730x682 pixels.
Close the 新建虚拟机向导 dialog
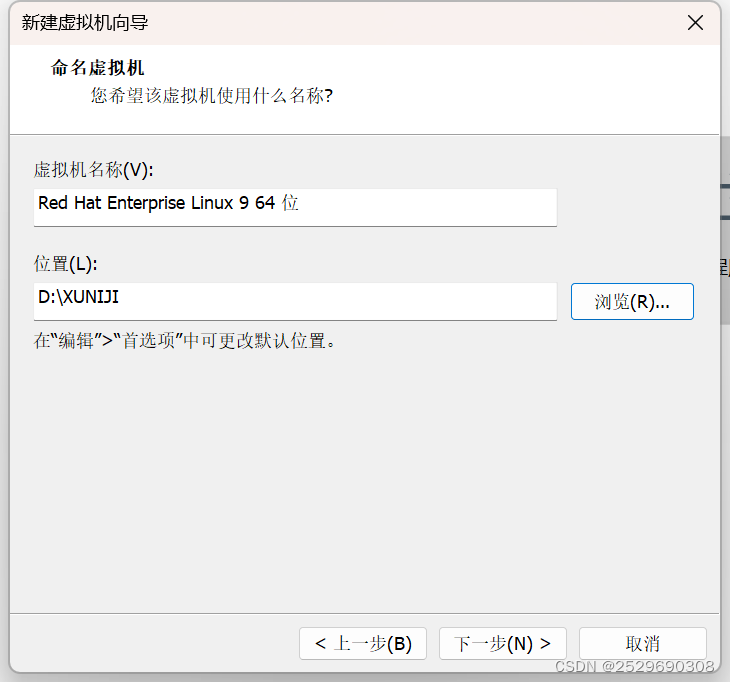pyautogui.click(x=696, y=22)
